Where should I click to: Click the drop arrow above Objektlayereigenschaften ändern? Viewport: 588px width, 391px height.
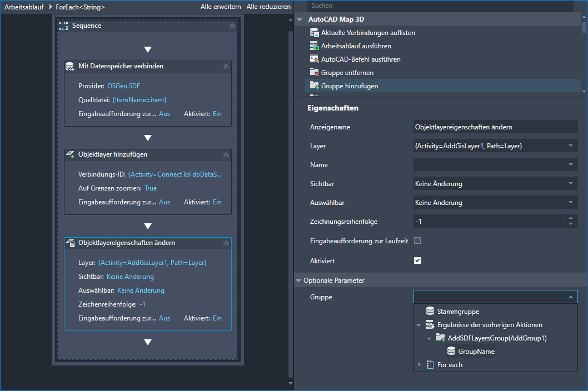click(148, 226)
